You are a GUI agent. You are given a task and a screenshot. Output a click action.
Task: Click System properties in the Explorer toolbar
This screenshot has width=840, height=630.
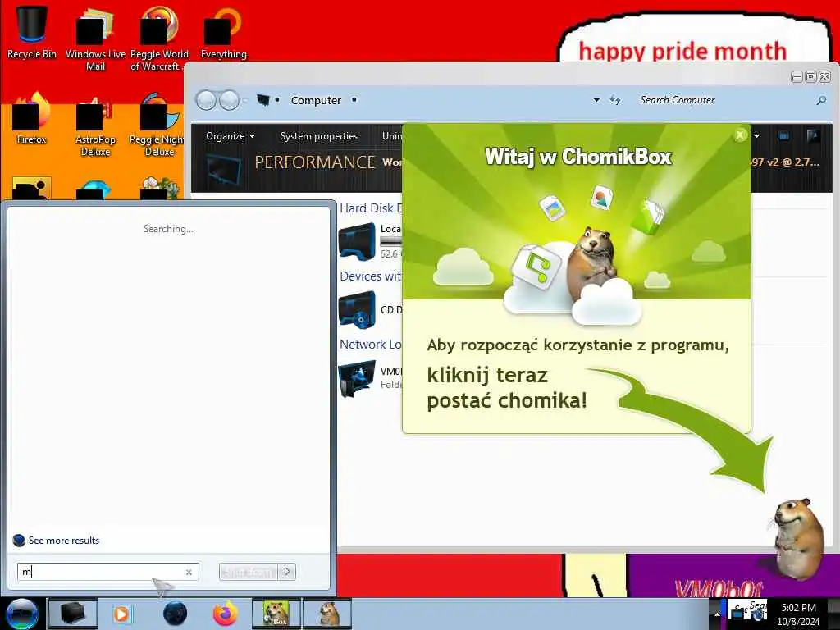(319, 136)
